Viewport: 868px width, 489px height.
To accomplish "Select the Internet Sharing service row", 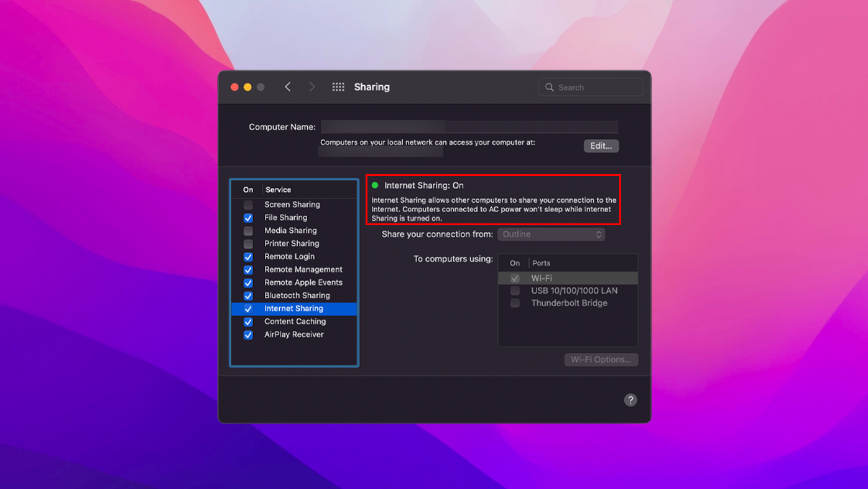I will point(294,309).
